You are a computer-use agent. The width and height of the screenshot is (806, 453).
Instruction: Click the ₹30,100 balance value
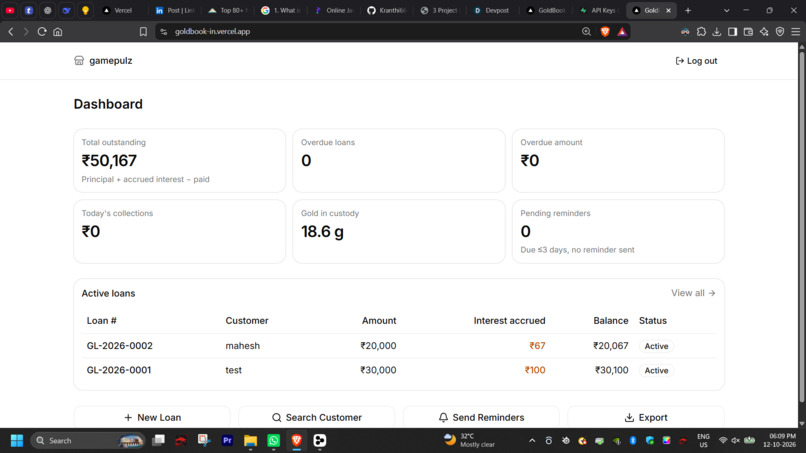tap(611, 370)
